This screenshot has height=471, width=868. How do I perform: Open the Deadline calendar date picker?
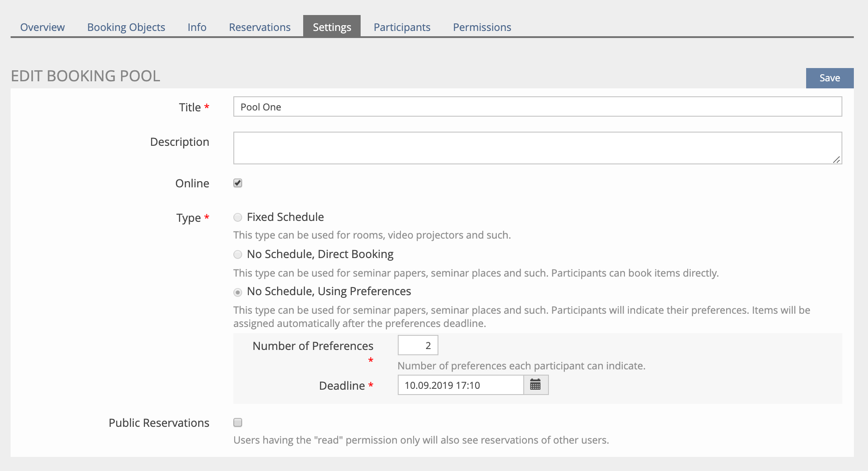pos(535,385)
